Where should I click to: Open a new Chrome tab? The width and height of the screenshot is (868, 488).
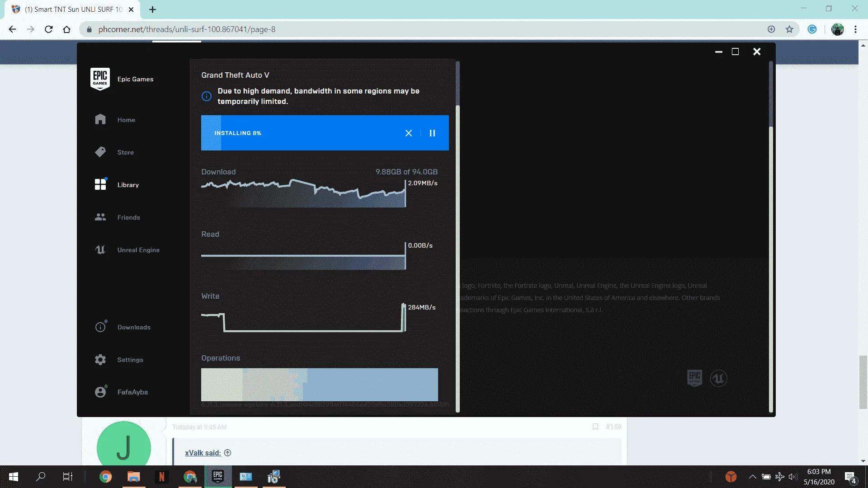point(153,9)
